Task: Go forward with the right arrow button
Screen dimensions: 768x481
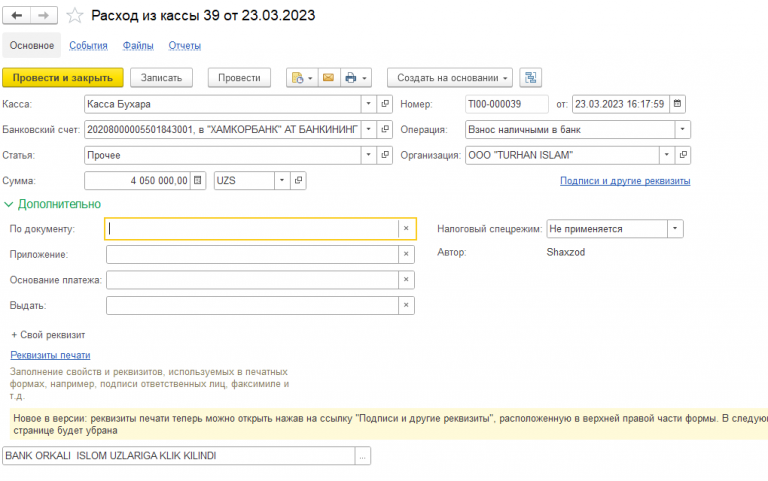Action: [44, 16]
